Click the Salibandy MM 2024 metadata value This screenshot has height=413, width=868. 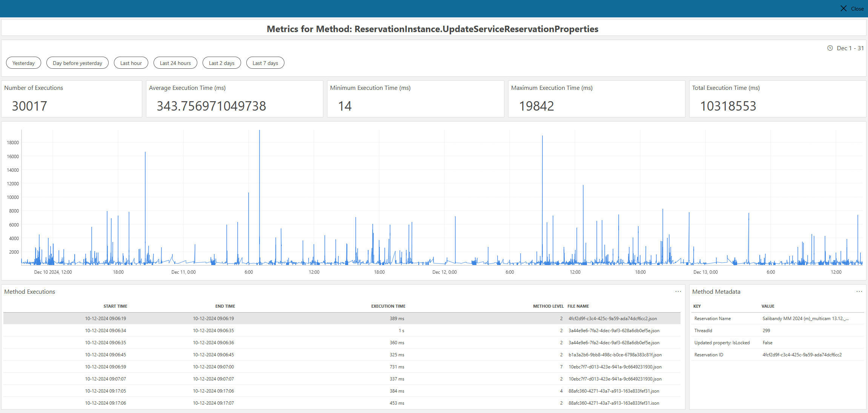tap(805, 318)
